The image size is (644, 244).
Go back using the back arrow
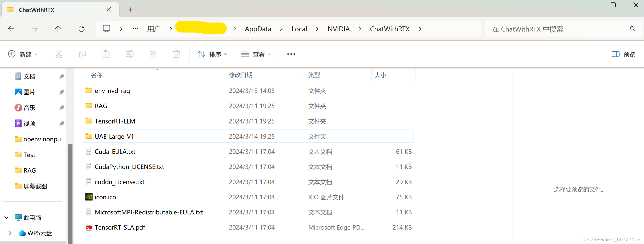click(x=11, y=29)
